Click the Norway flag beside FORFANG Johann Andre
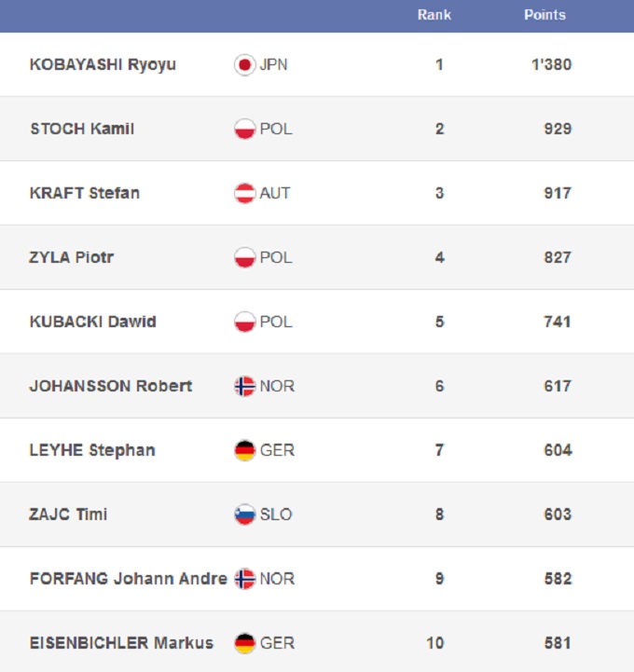The image size is (634, 672). point(244,580)
